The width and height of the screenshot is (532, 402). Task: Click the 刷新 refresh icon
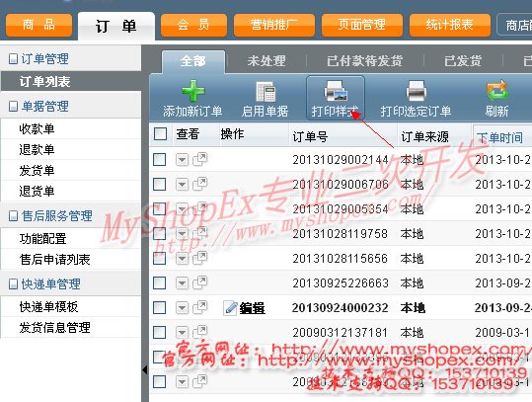(497, 90)
